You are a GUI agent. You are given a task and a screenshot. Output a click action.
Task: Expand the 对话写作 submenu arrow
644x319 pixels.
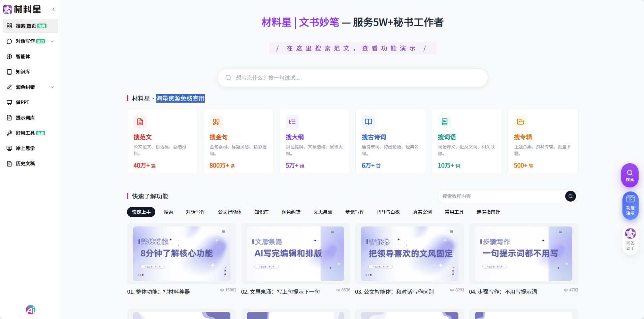tap(52, 41)
